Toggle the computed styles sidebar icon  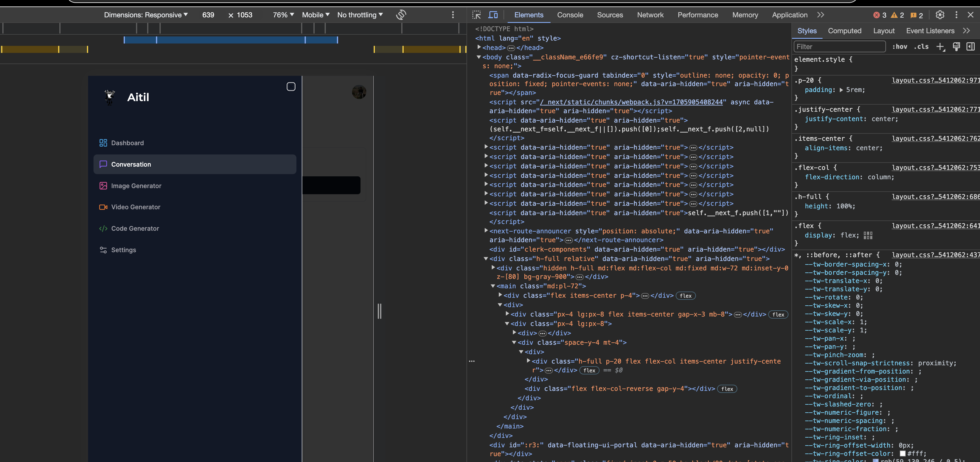(x=971, y=46)
